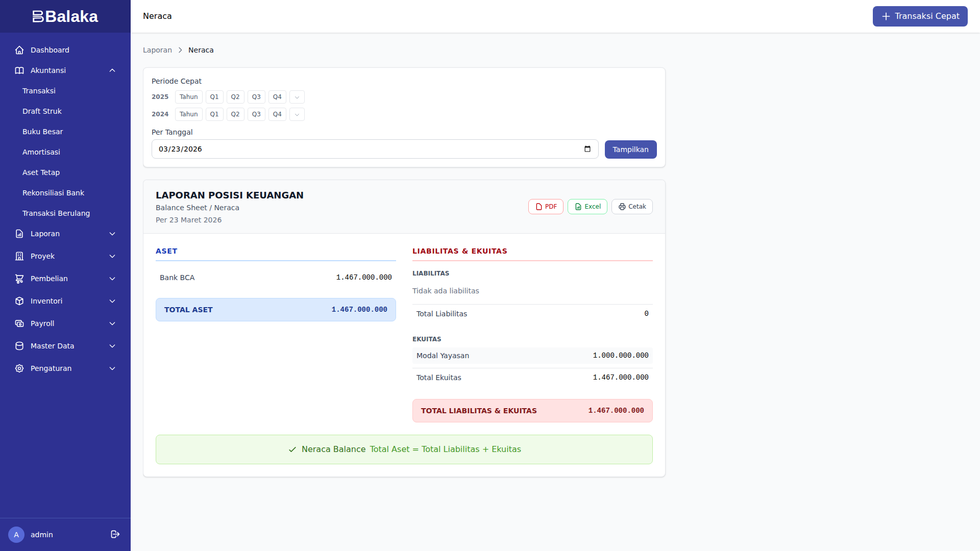Select Tahun quick period for 2024
The height and width of the screenshot is (551, 980).
[x=188, y=114]
